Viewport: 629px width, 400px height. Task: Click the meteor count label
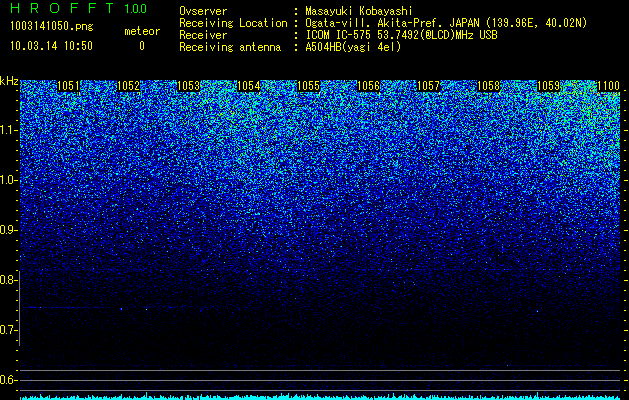point(142,31)
